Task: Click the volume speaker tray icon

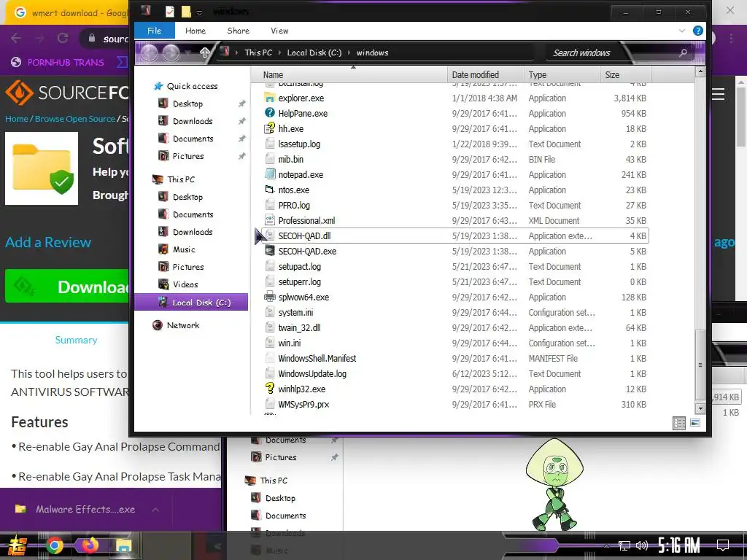Action: 642,545
